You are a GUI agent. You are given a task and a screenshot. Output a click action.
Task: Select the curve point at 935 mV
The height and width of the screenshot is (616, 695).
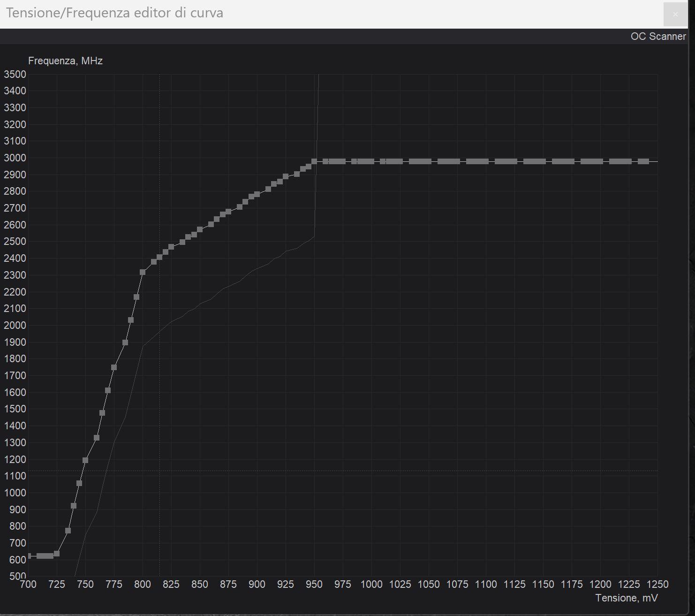click(x=297, y=174)
